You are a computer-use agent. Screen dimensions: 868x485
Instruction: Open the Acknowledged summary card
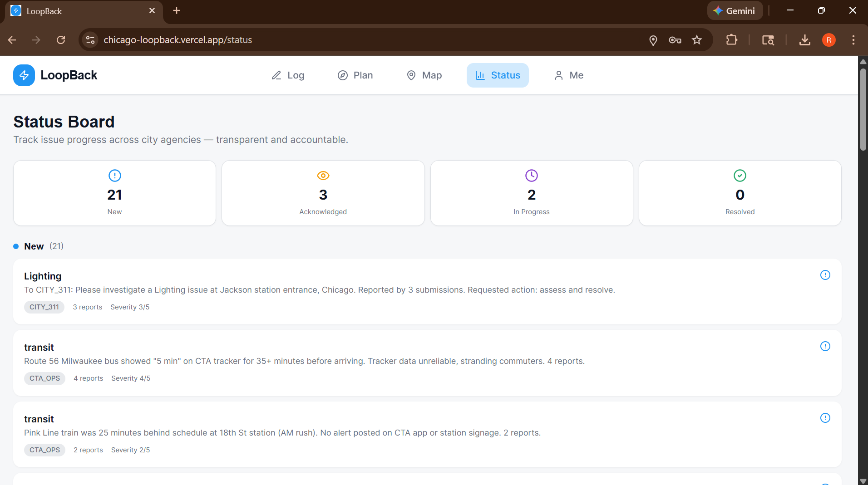pos(323,193)
